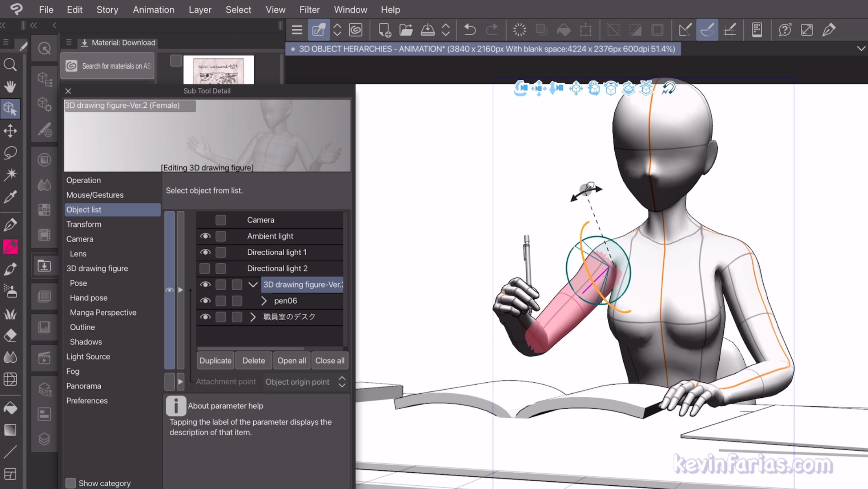Enable the Show category checkbox

tap(71, 483)
